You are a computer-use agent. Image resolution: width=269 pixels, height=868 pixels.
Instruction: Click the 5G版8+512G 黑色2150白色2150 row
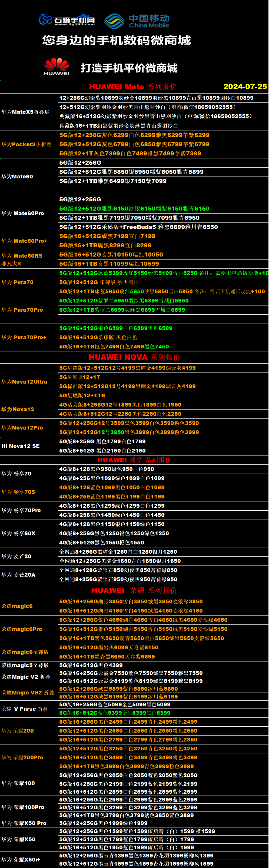(x=164, y=451)
